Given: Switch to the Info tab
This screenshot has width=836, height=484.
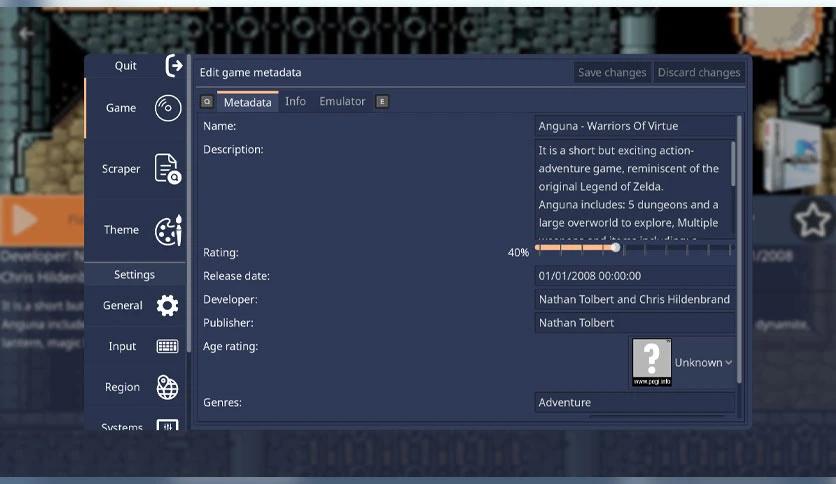Looking at the screenshot, I should point(295,101).
